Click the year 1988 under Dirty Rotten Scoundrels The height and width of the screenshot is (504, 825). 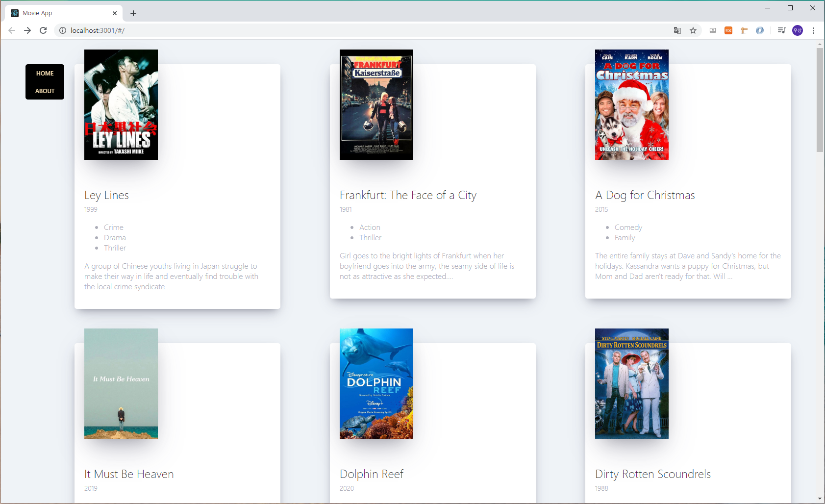(601, 488)
